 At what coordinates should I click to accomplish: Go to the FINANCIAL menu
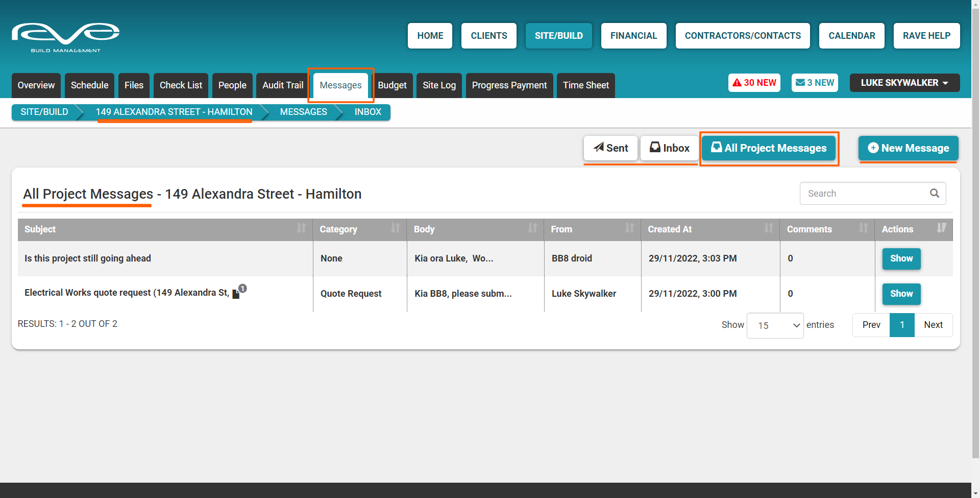click(633, 36)
